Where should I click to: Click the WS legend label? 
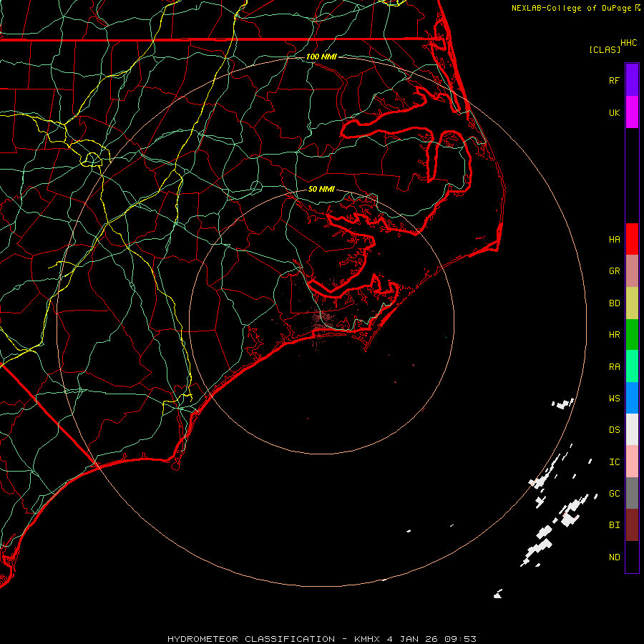(x=614, y=398)
